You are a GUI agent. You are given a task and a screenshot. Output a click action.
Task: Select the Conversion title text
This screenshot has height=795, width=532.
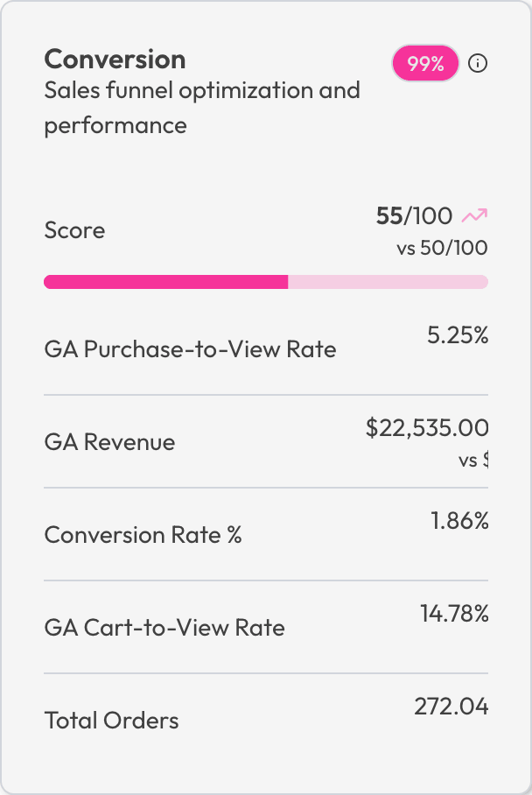(x=115, y=60)
